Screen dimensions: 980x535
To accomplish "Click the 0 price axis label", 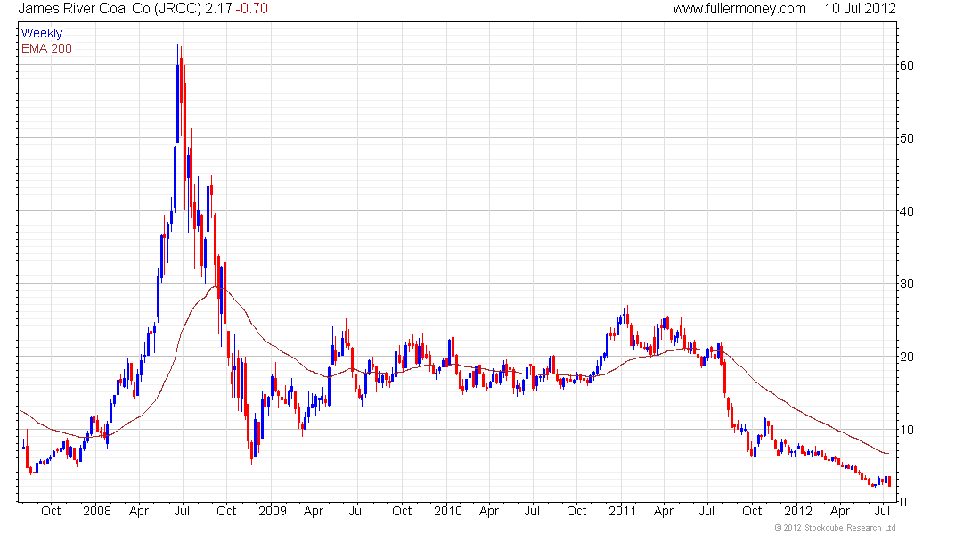I will click(902, 502).
